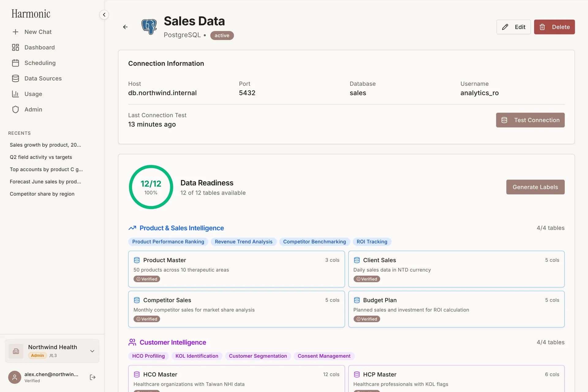This screenshot has width=588, height=392.
Task: Click the user avatar for alex.chen
Action: click(x=15, y=377)
